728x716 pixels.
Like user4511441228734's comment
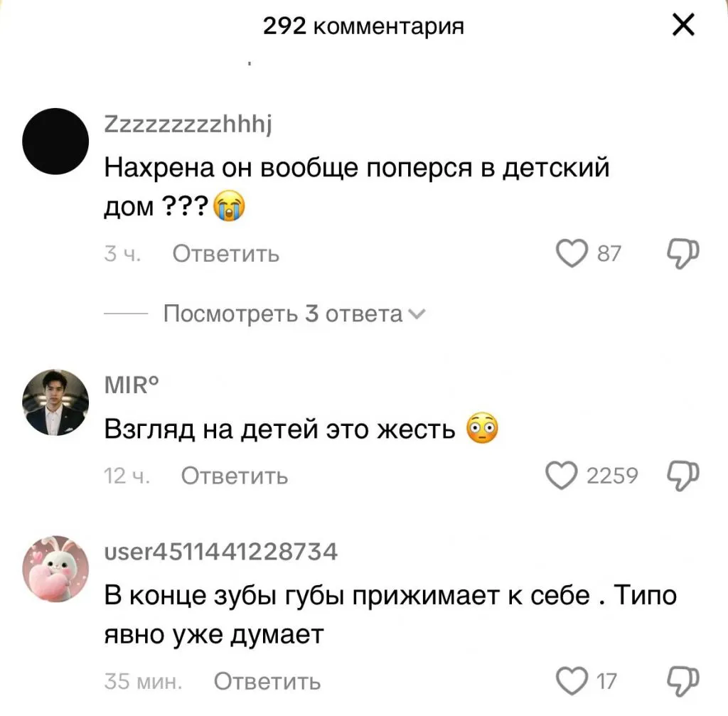572,681
